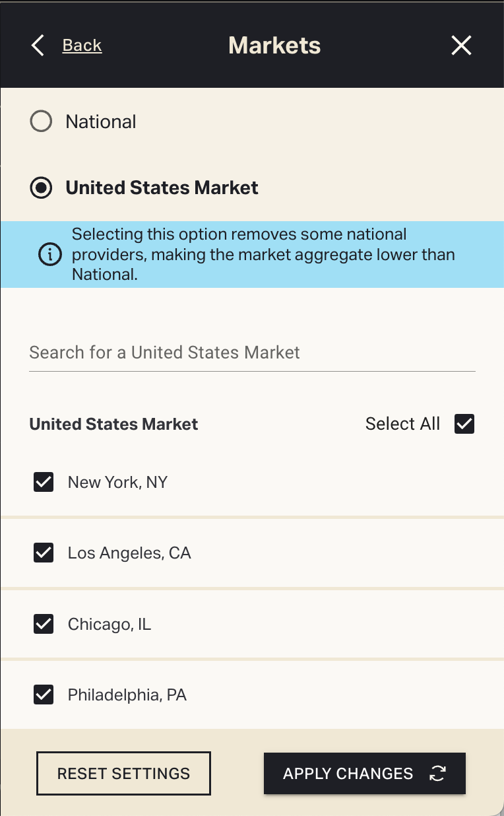Image resolution: width=504 pixels, height=816 pixels.
Task: Uncheck the New York, NY checkbox
Action: pos(44,483)
